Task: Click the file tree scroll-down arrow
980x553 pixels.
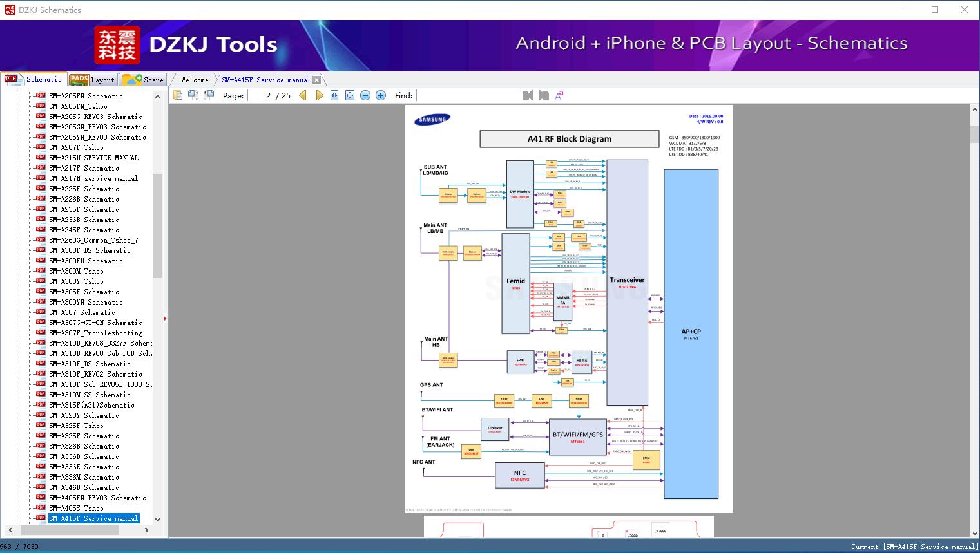Action: click(157, 519)
